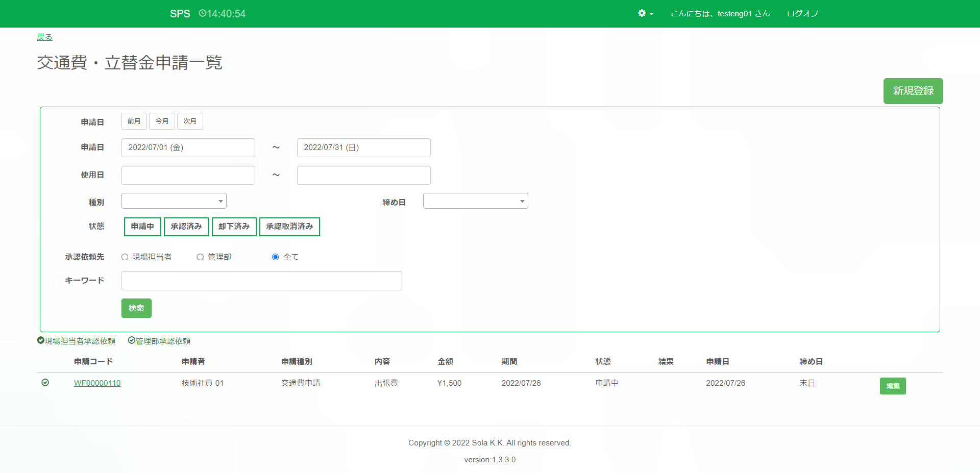Click the キーワード text field

point(261,281)
